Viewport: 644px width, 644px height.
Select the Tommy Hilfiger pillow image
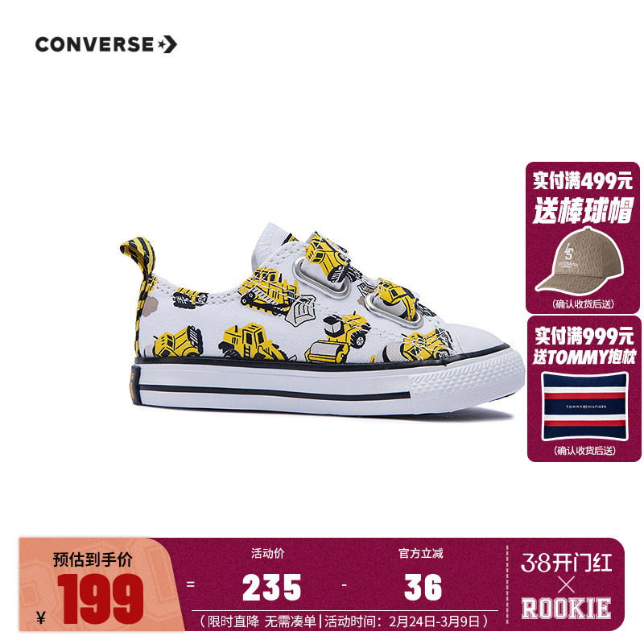coord(585,406)
